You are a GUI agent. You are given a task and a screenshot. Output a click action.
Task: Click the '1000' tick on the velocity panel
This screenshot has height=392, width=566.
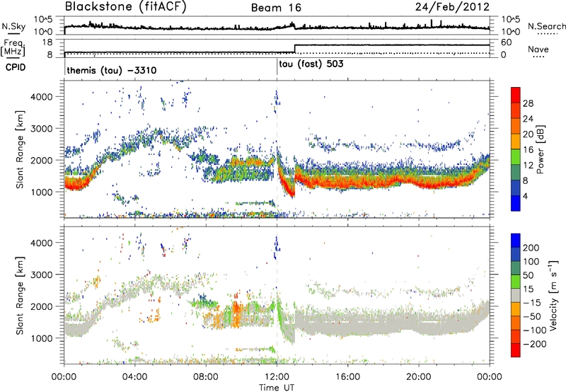(41, 338)
